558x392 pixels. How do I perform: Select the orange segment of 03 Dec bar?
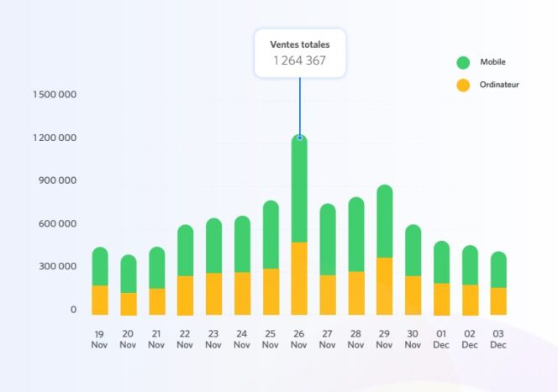coord(498,301)
